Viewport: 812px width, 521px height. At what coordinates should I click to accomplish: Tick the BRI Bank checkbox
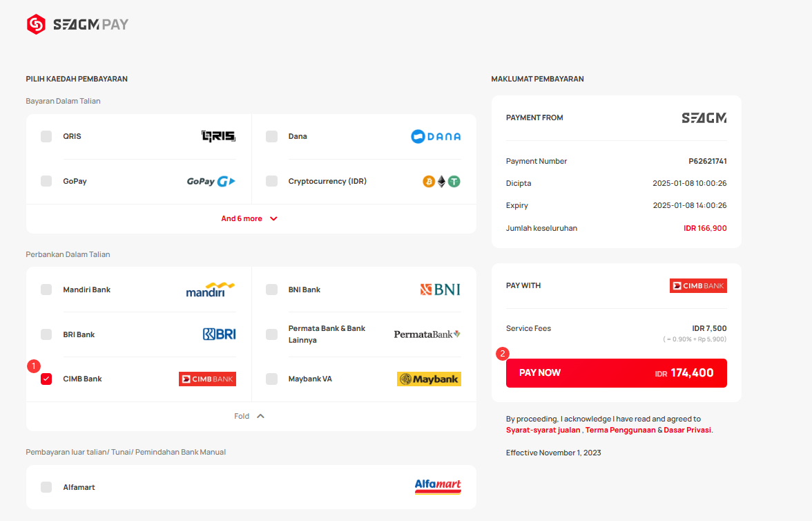coord(46,334)
